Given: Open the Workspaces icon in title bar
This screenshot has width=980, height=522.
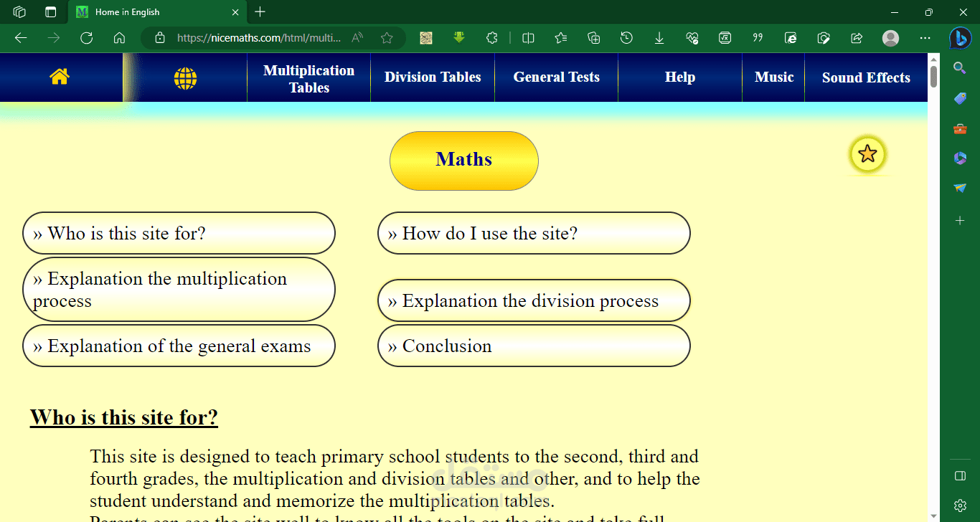Looking at the screenshot, I should point(19,11).
